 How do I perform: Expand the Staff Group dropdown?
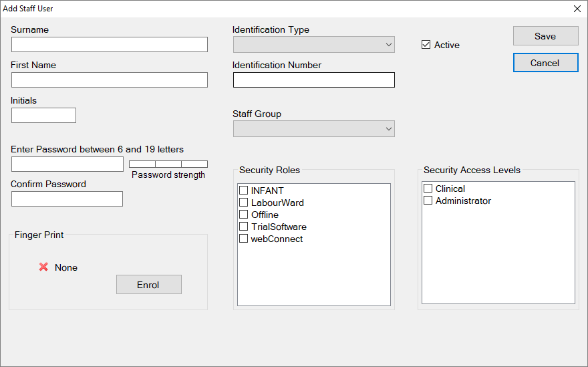[x=314, y=129]
